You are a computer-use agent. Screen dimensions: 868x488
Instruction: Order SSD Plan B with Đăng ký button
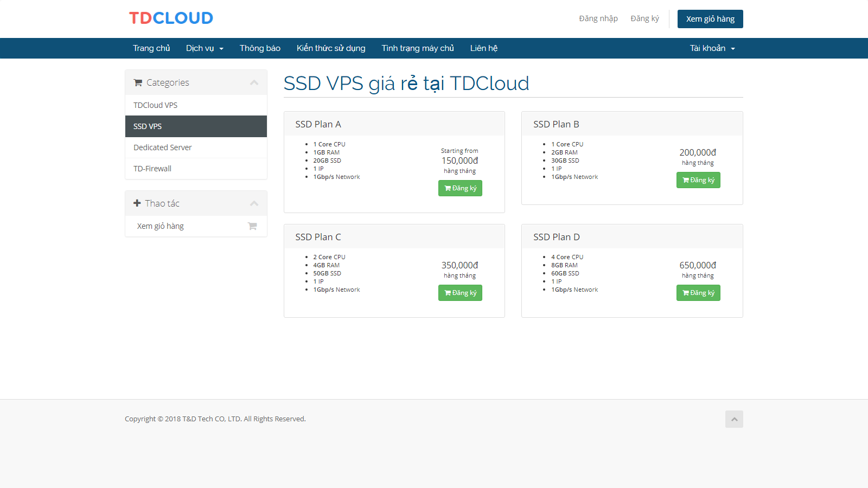(x=698, y=180)
